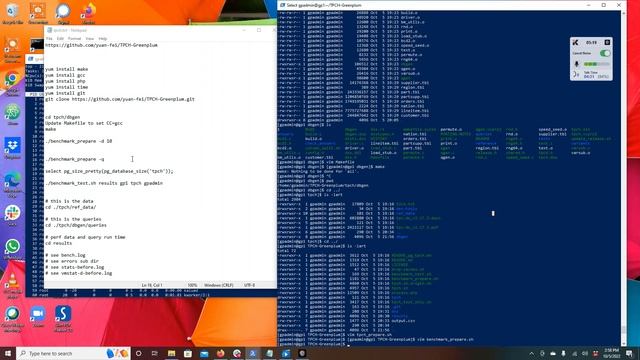640x360 pixels.
Task: Open the WhatsApp desktop shortcut
Action: (12, 249)
